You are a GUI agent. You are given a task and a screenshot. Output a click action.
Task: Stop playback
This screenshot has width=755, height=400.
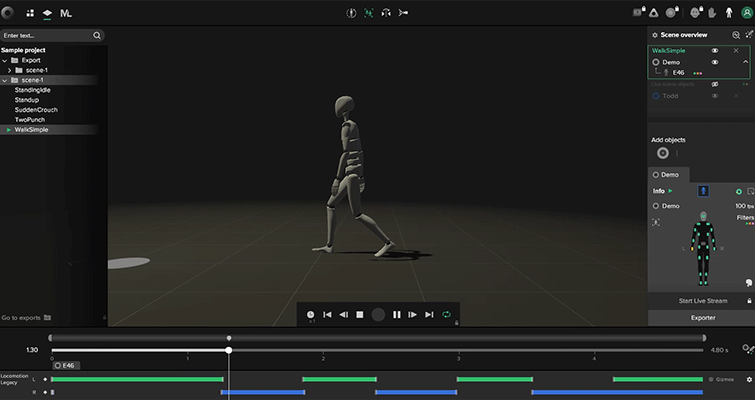point(360,315)
